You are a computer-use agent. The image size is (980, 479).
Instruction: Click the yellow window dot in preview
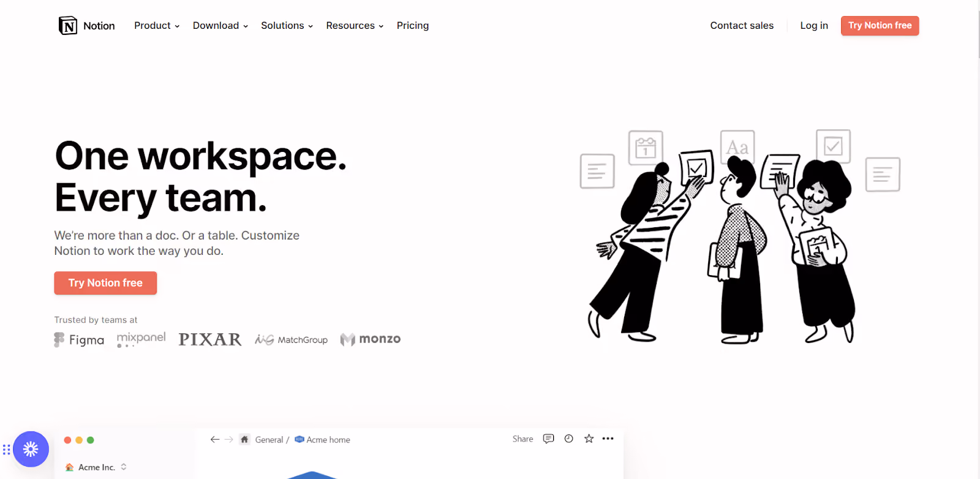79,440
